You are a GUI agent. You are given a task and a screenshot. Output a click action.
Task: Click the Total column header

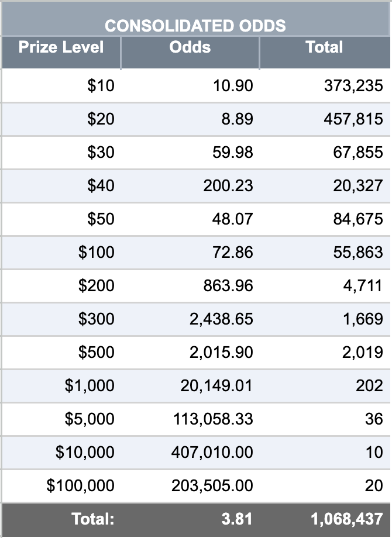pos(324,47)
